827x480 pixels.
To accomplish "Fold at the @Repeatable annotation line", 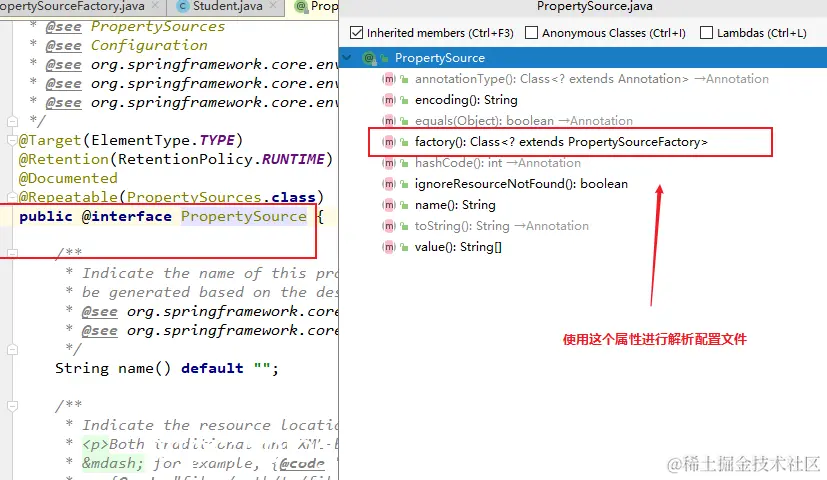I will pos(13,197).
